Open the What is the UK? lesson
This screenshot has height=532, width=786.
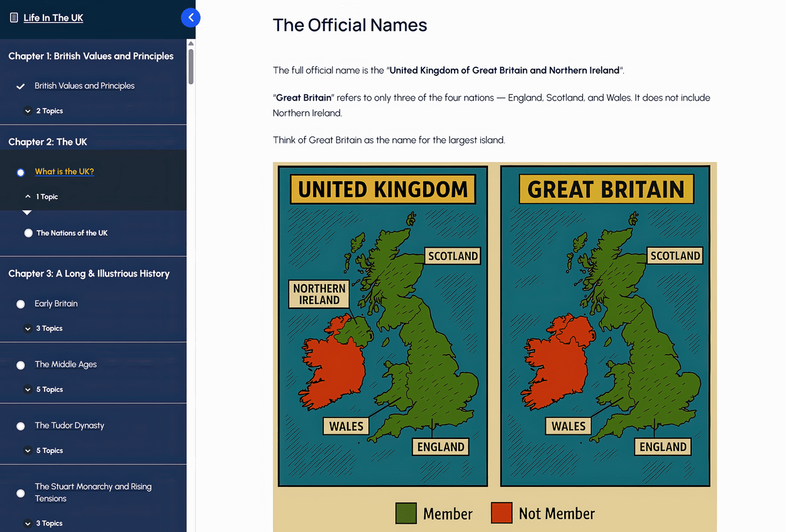point(64,172)
